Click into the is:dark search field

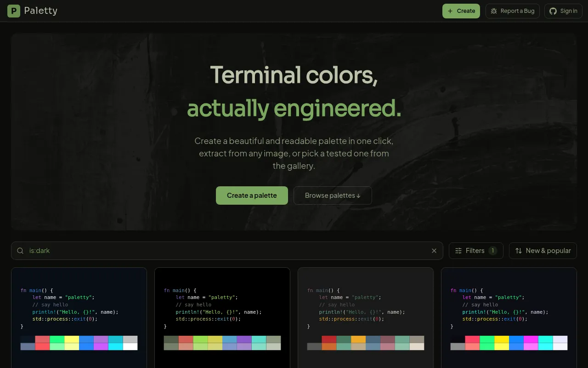227,251
